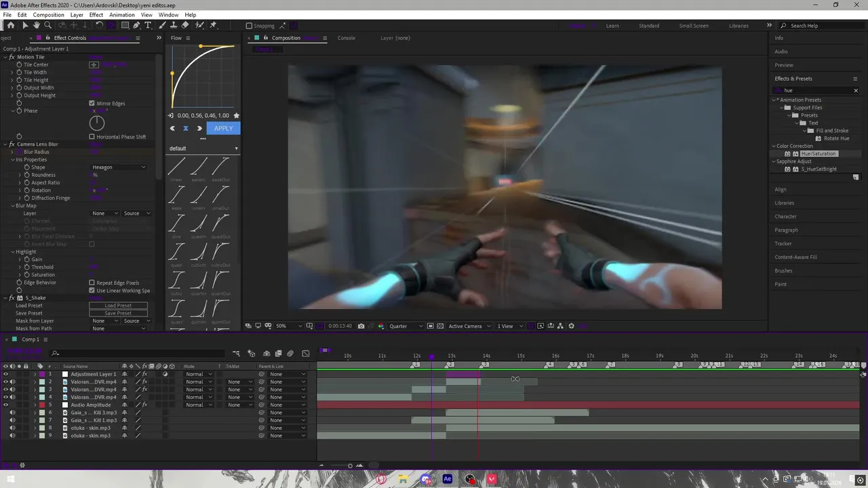This screenshot has height=488, width=868.
Task: Open the Active Camera dropdown
Action: (469, 326)
